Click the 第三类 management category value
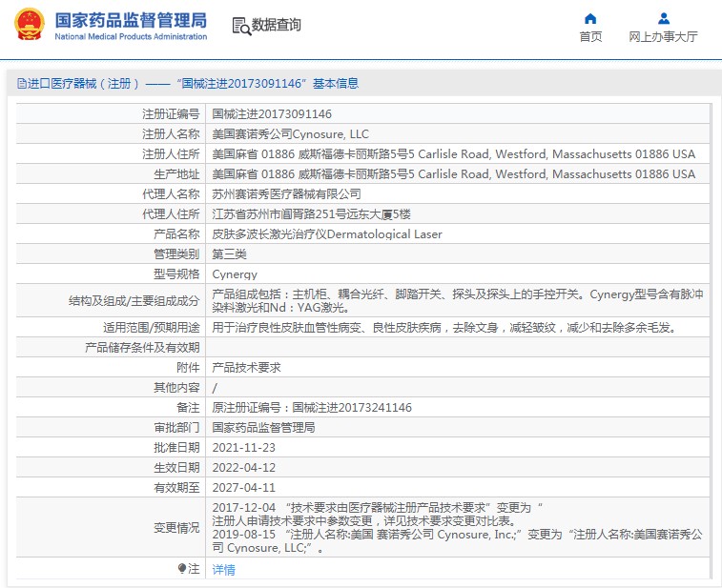722x588 pixels. (229, 253)
